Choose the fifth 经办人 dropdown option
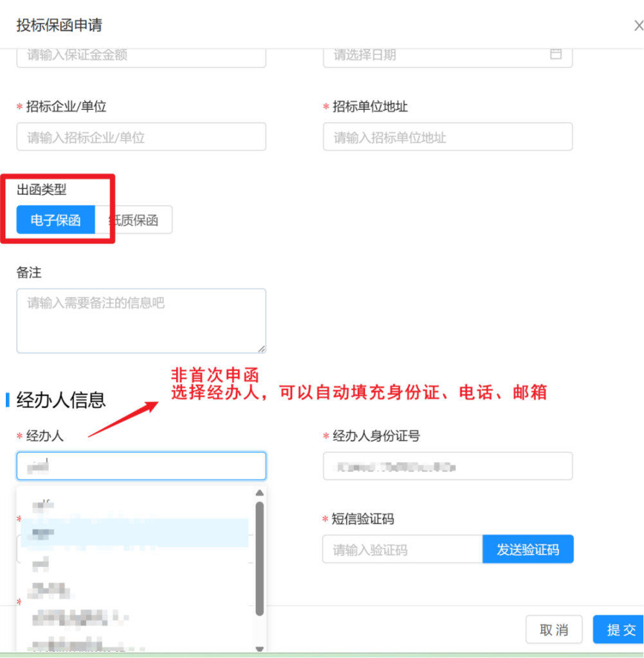 (134, 618)
